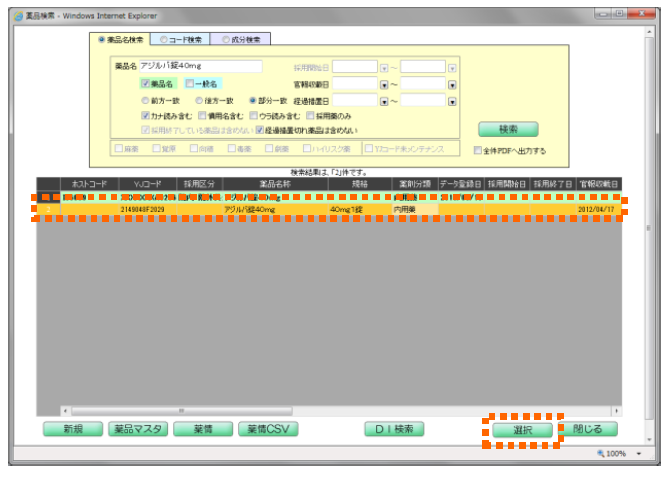Click the 検索 search button
Screen dimensions: 666x477
[507, 129]
